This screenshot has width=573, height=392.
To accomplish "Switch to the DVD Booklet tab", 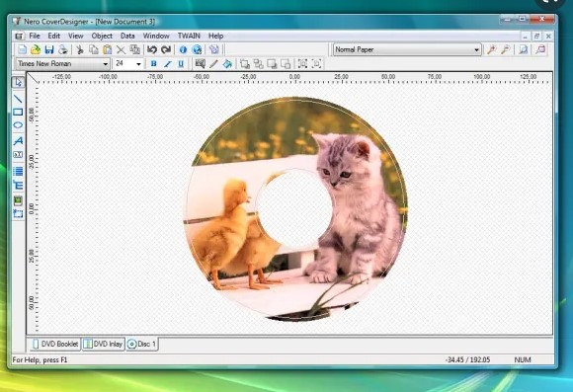I will tap(55, 345).
